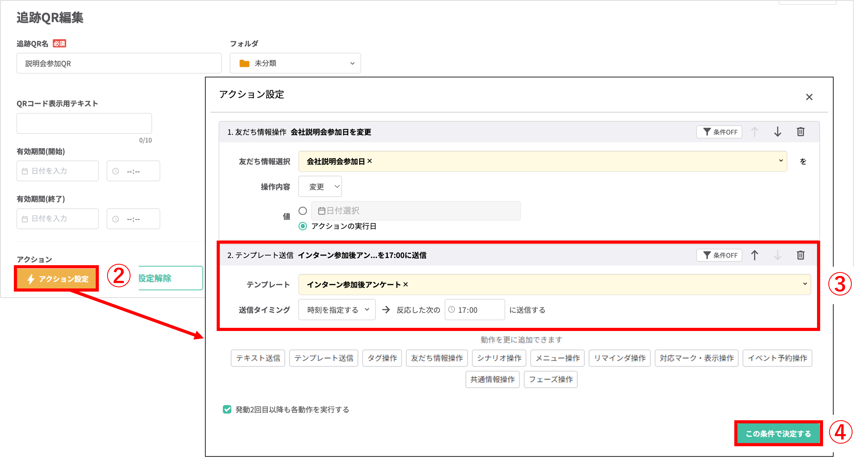Select the 日付選択 radio option
The height and width of the screenshot is (463, 868).
coord(303,210)
